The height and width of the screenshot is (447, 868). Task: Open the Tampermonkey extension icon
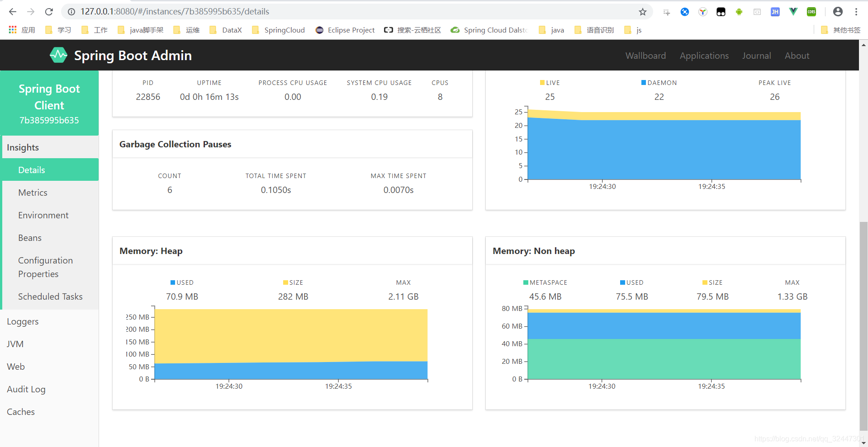coord(721,12)
